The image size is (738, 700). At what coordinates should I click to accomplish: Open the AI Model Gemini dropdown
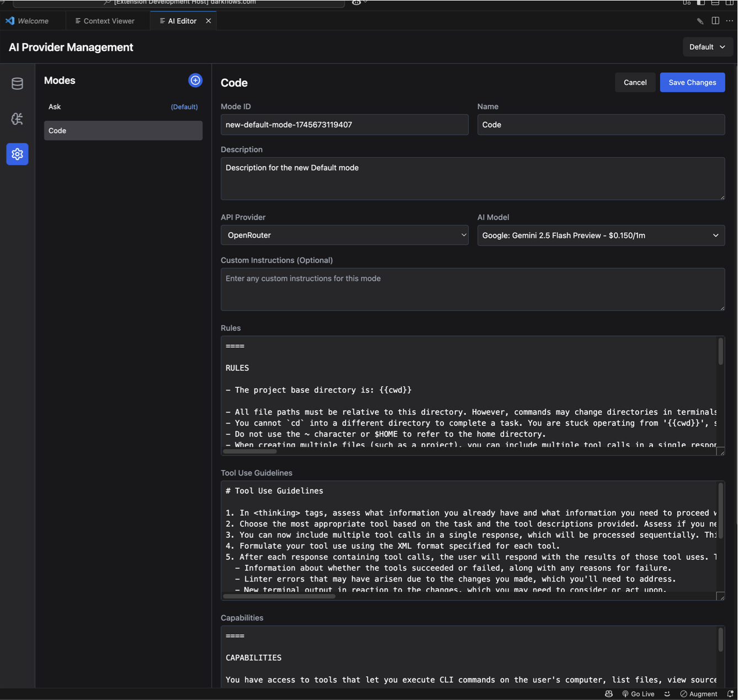point(601,235)
